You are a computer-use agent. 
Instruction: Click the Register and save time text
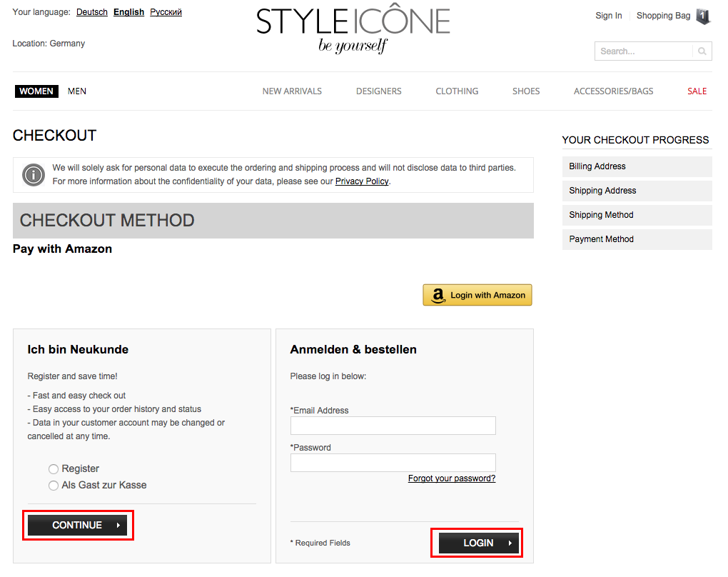coord(72,376)
